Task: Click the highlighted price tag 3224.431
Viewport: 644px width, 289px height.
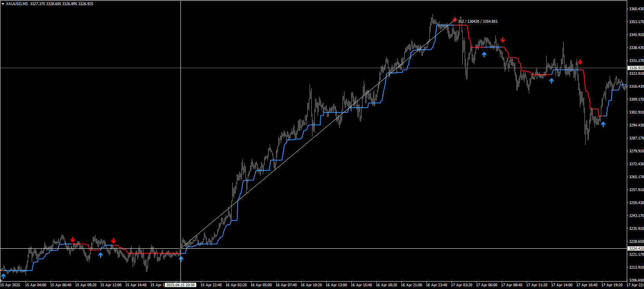Action: coord(636,249)
